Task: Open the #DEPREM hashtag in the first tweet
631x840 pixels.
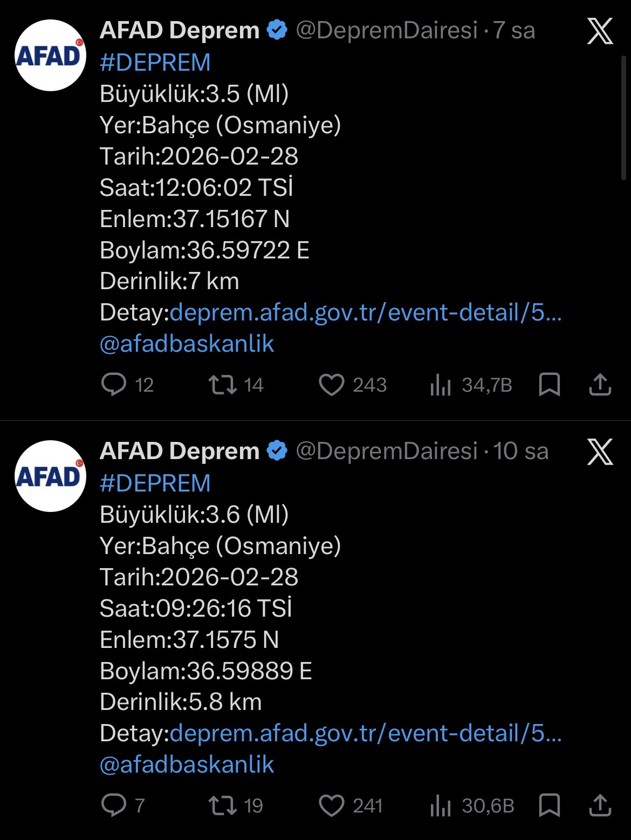Action: pos(155,63)
